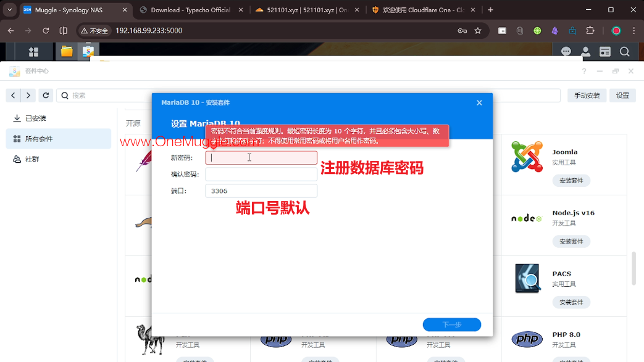
Task: Install the Joomla package
Action: pyautogui.click(x=571, y=181)
